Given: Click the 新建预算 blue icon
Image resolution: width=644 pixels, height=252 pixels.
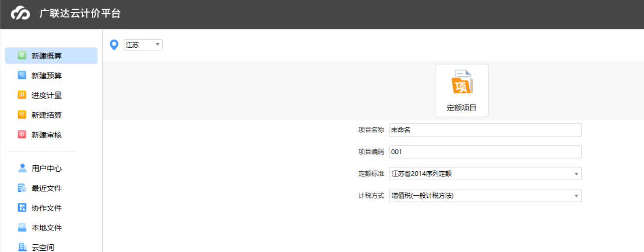Looking at the screenshot, I should click(x=22, y=75).
